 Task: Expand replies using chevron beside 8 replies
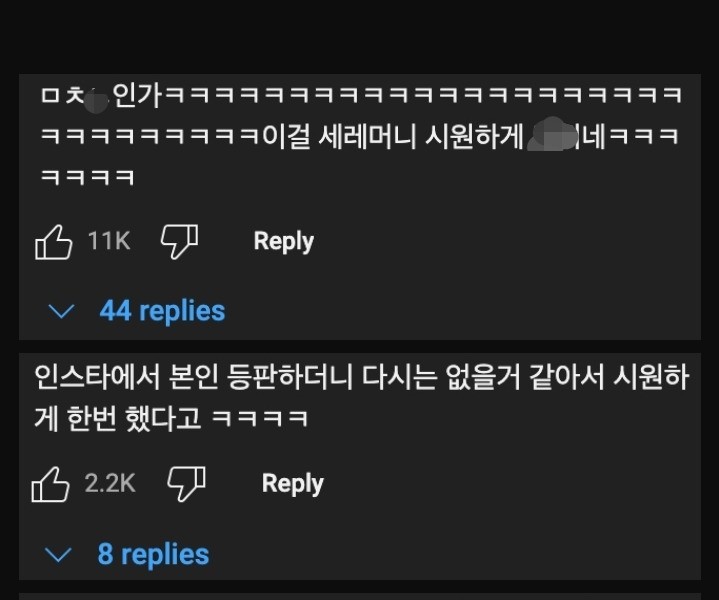60,555
